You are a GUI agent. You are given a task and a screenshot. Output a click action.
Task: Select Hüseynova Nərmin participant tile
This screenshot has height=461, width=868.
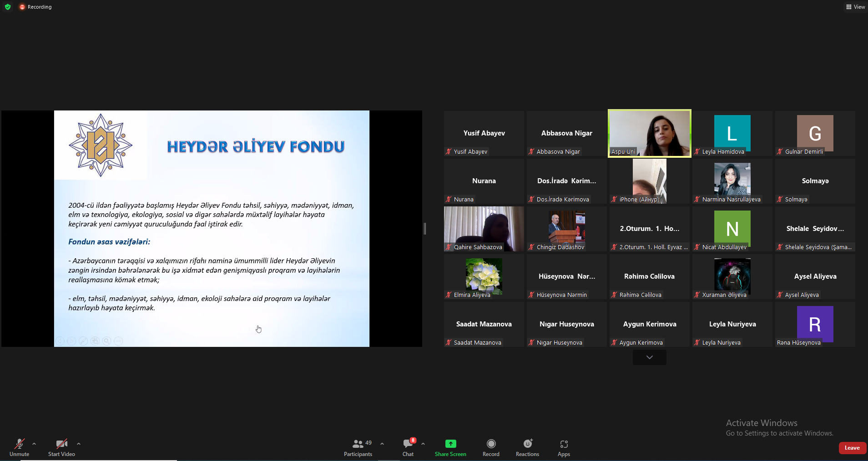pos(566,276)
